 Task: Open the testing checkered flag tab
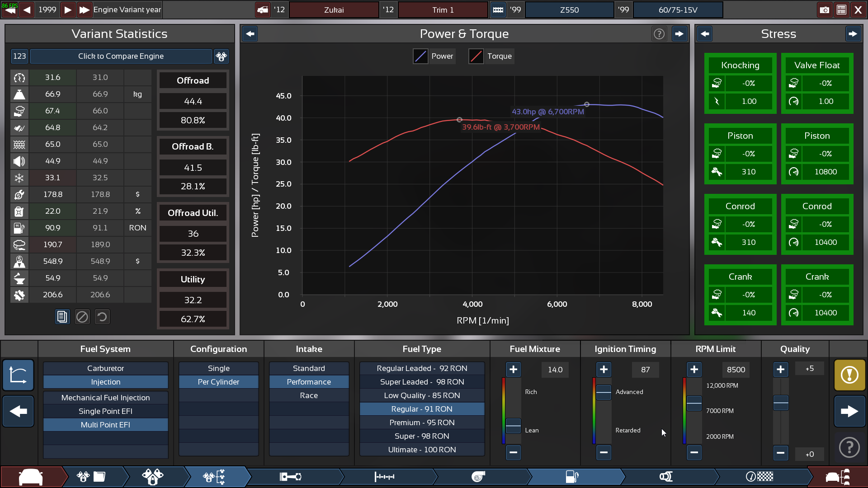click(x=759, y=477)
